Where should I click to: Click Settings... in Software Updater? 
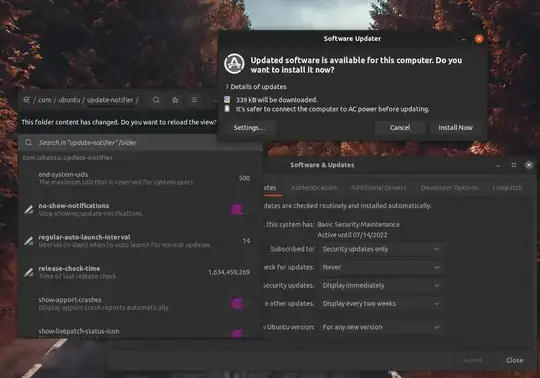click(x=249, y=128)
